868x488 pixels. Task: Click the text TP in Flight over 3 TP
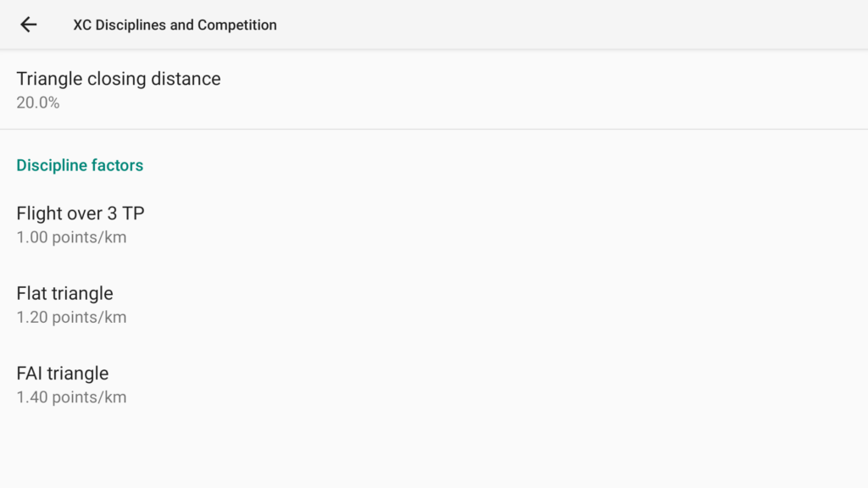[133, 213]
